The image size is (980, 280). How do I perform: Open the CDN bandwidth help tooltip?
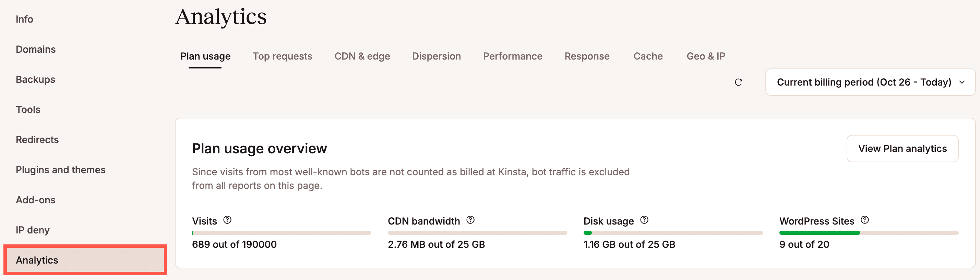point(470,220)
